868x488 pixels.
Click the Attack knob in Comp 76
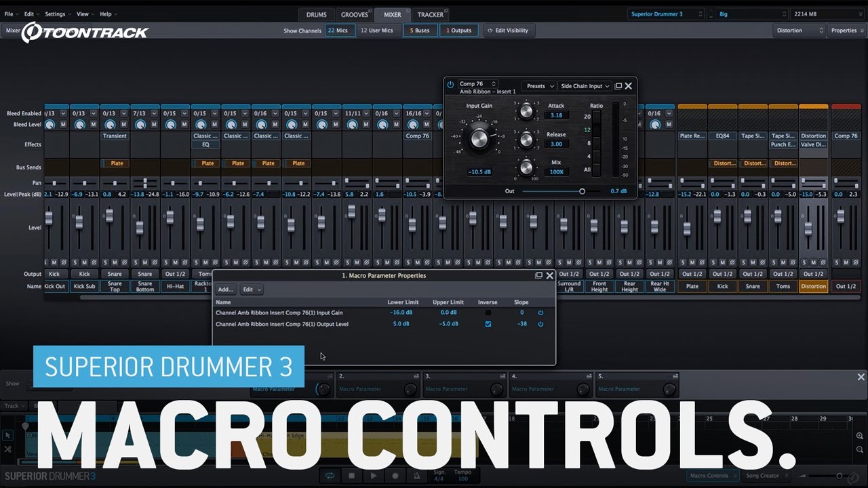[526, 111]
